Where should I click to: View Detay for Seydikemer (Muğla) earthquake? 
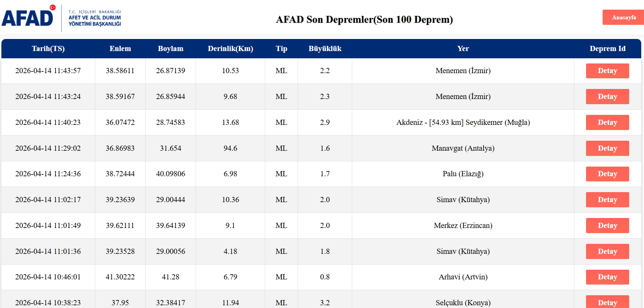click(x=607, y=122)
